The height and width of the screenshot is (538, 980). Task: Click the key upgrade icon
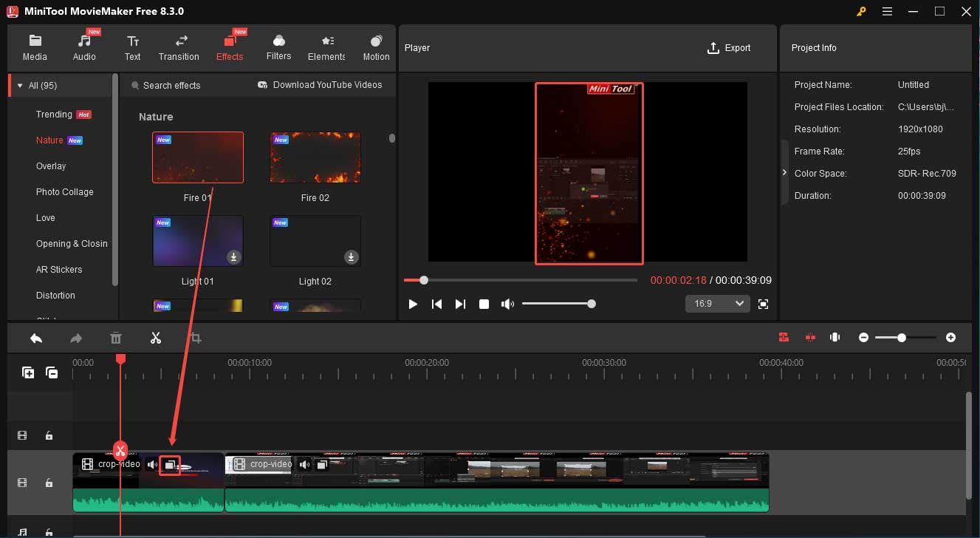tap(861, 11)
